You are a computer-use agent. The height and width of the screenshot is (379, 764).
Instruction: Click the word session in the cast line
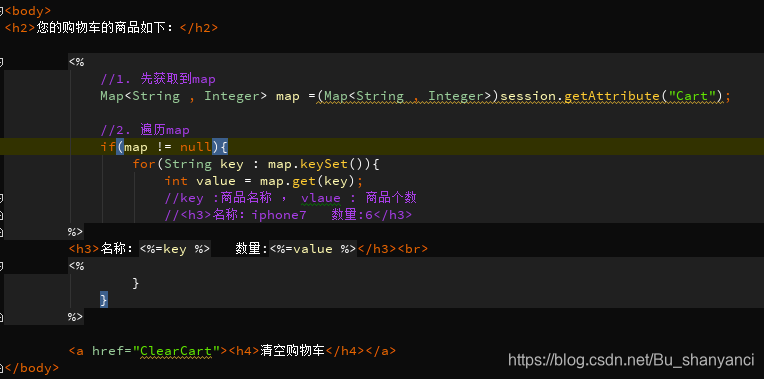pyautogui.click(x=529, y=96)
